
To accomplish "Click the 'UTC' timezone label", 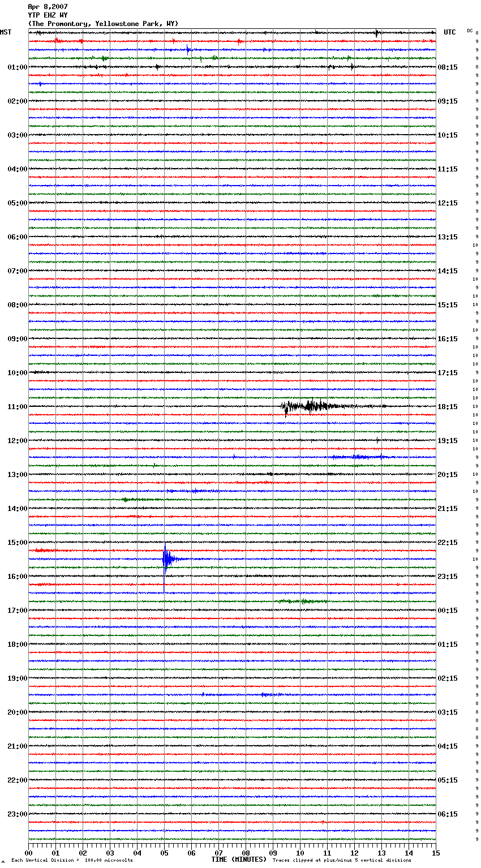I will pos(449,32).
